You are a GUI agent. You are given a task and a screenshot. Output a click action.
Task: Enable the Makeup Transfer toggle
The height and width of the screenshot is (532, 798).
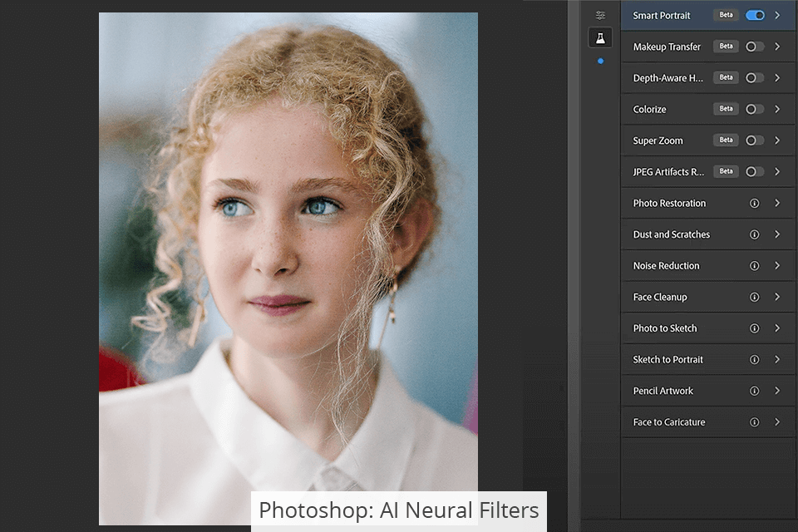(754, 47)
